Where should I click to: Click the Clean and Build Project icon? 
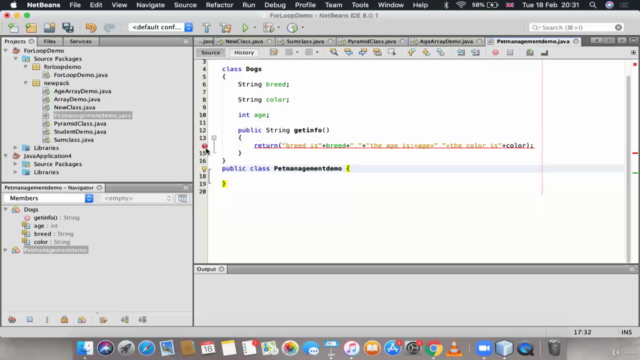tap(225, 27)
